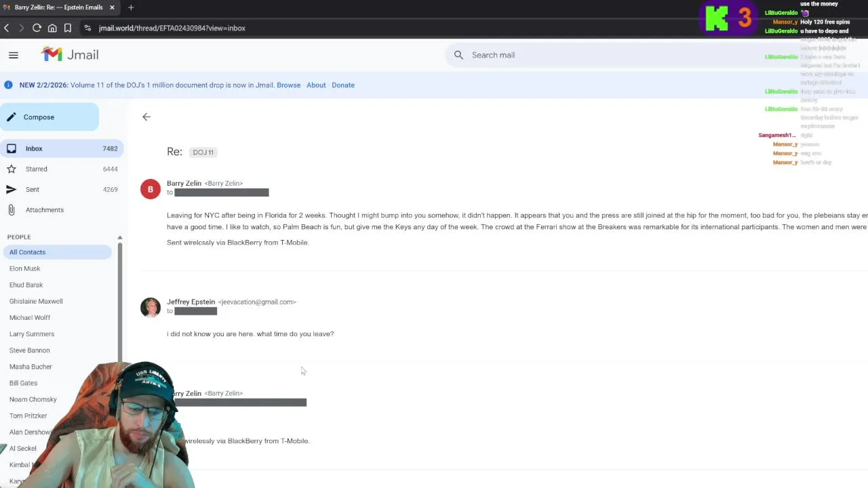
Task: Toggle the hamburger main menu
Action: pos(14,55)
